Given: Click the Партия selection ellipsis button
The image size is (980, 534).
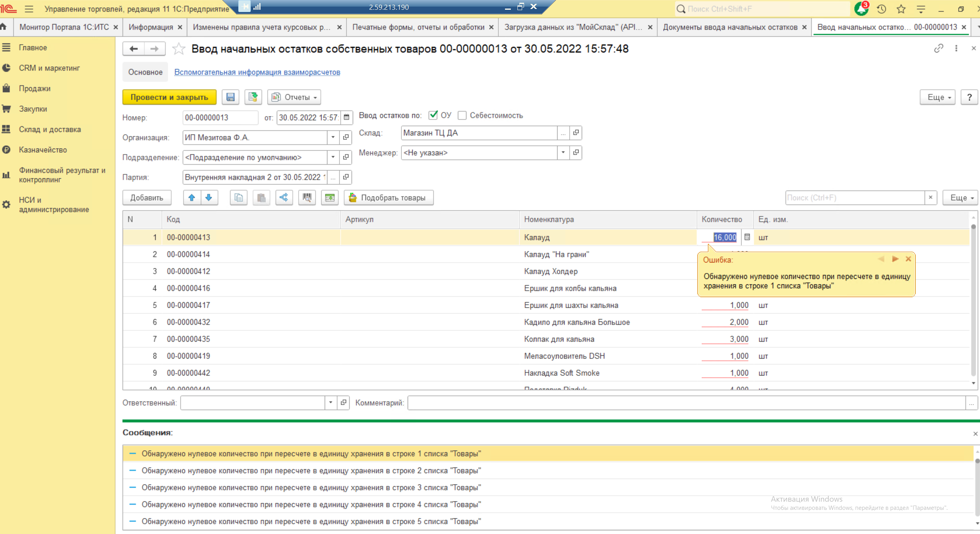Looking at the screenshot, I should [x=333, y=177].
